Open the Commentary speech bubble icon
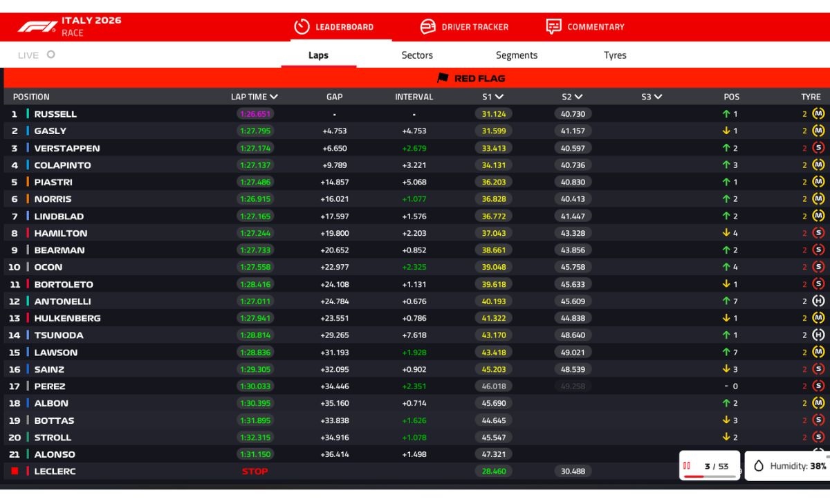The width and height of the screenshot is (830, 504). point(553,27)
